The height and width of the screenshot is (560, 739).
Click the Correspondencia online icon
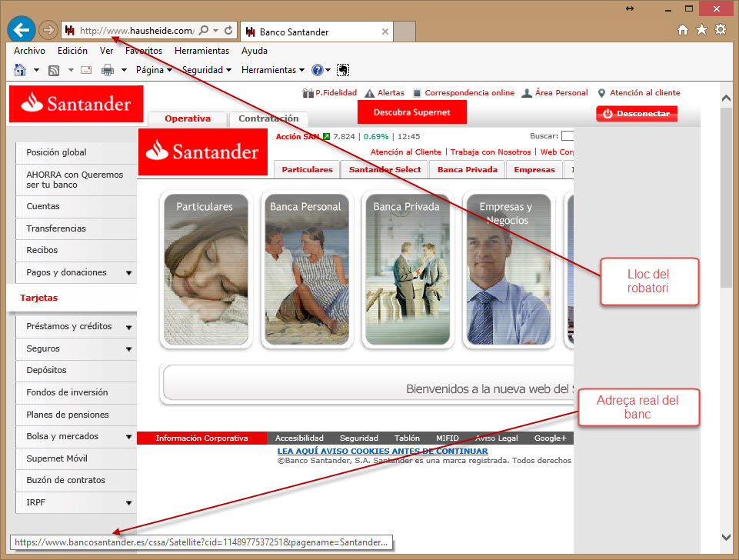tap(417, 93)
